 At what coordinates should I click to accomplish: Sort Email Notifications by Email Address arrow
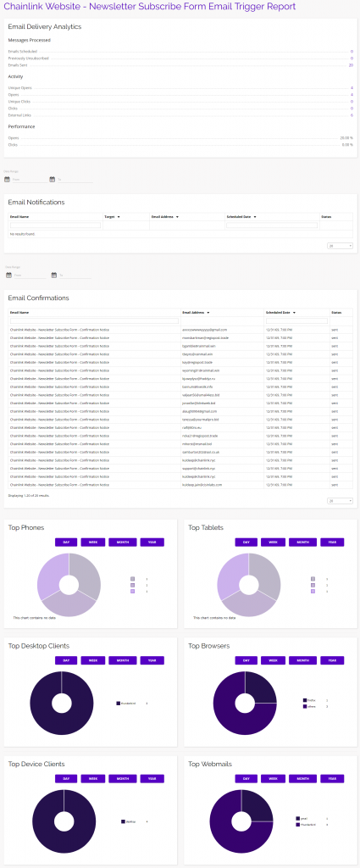point(177,217)
